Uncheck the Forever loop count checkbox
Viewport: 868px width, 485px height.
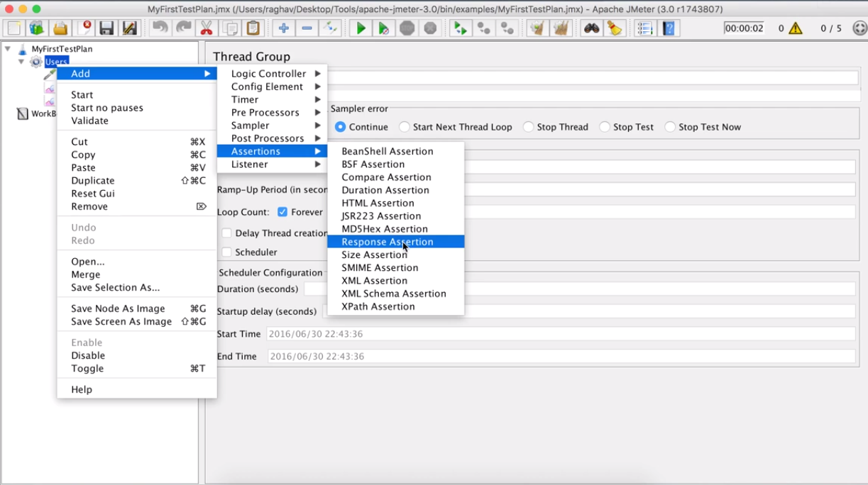tap(282, 212)
